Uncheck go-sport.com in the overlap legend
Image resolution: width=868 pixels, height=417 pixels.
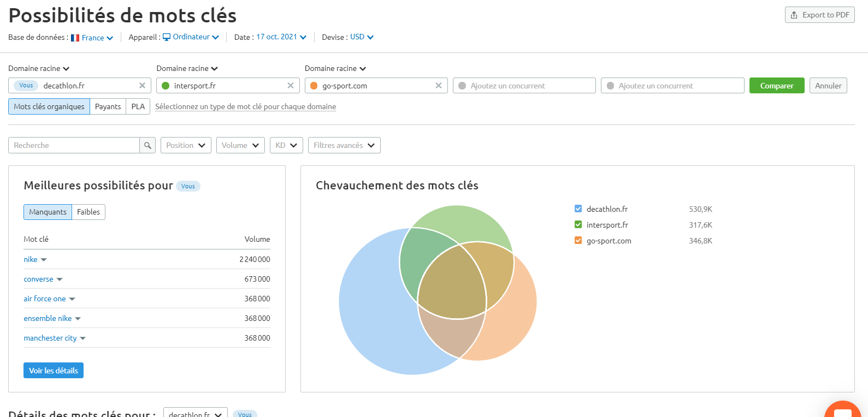point(578,240)
